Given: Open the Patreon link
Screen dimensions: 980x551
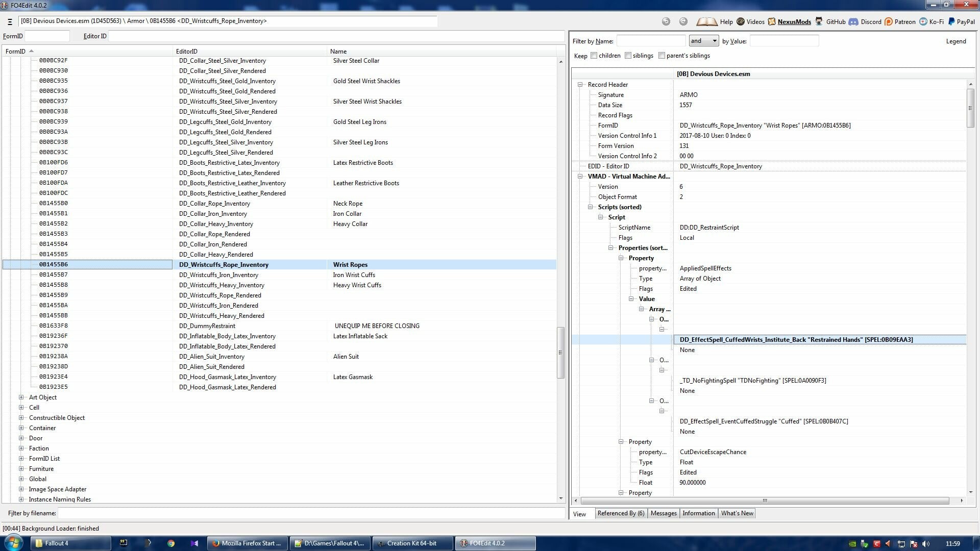Looking at the screenshot, I should click(900, 21).
